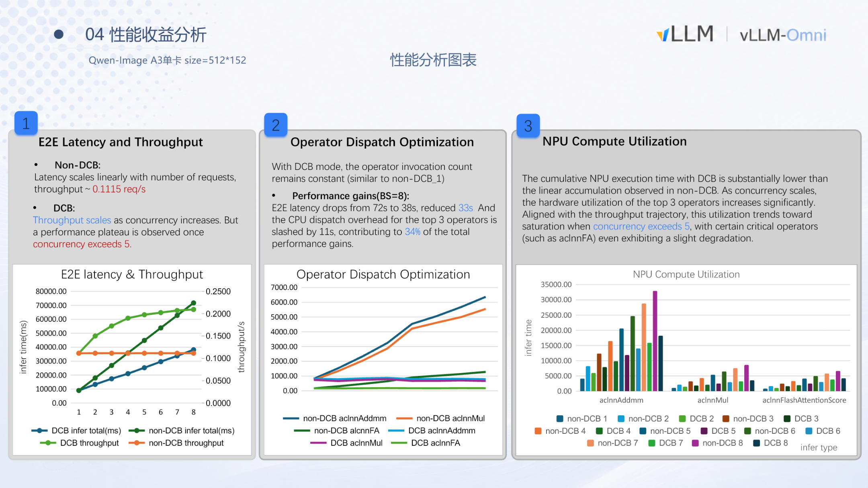This screenshot has height=488, width=868.
Task: Select the DCB infer total(ms) legend marker
Action: point(39,431)
